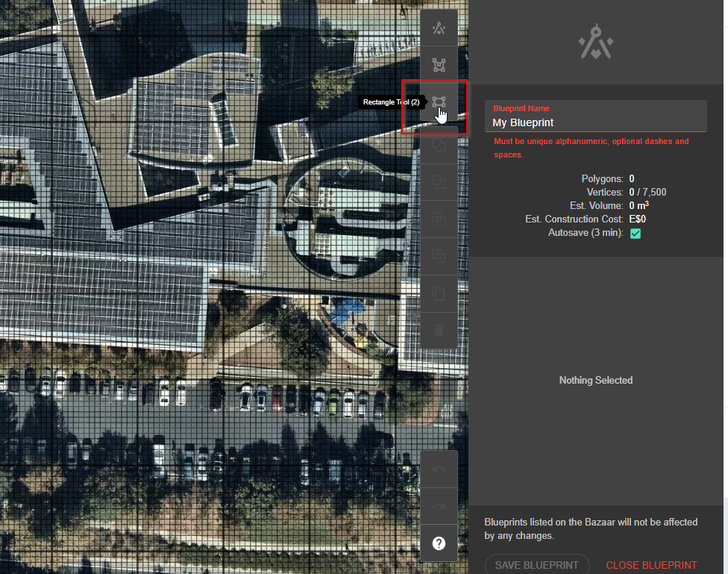
Task: Click the Blueprint Name text field
Action: pos(595,122)
